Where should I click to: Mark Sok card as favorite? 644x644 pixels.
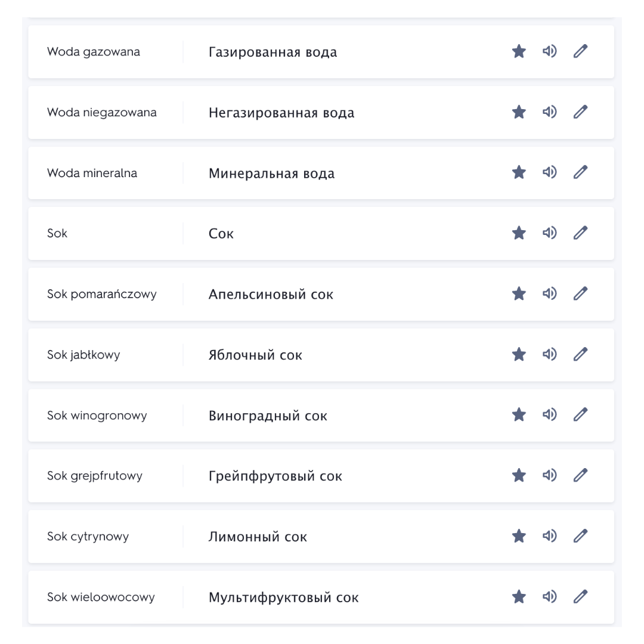tap(519, 233)
